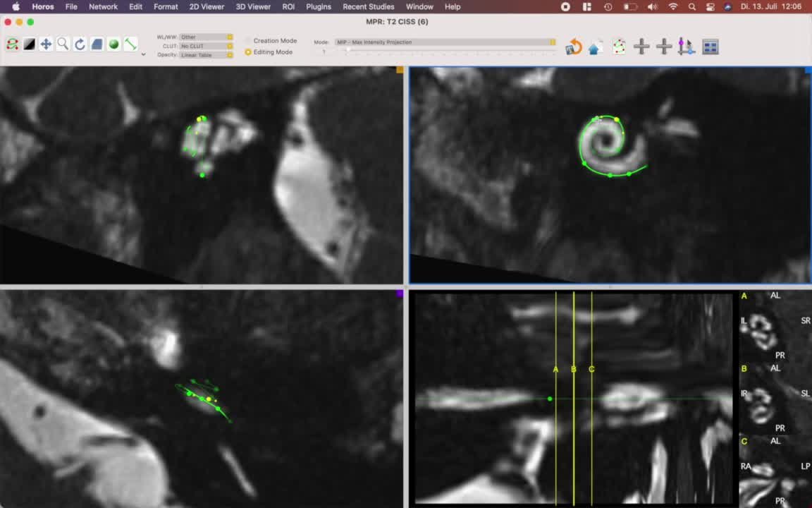Open the Recent Studies menu

pos(368,7)
